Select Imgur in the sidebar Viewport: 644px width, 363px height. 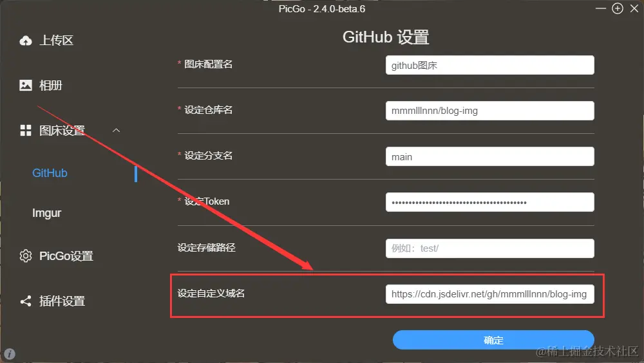click(x=46, y=213)
